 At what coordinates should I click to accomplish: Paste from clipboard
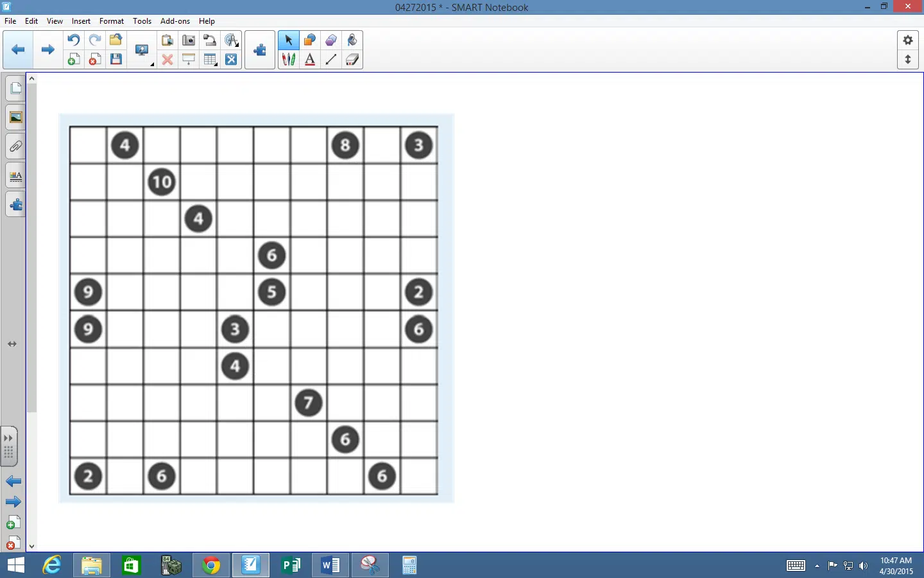point(167,40)
